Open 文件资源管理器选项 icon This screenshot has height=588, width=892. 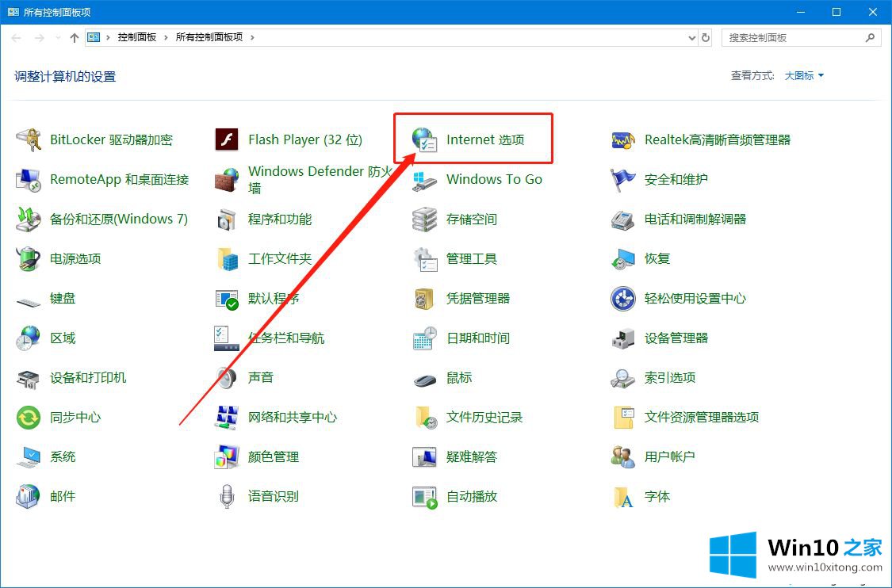tap(624, 418)
